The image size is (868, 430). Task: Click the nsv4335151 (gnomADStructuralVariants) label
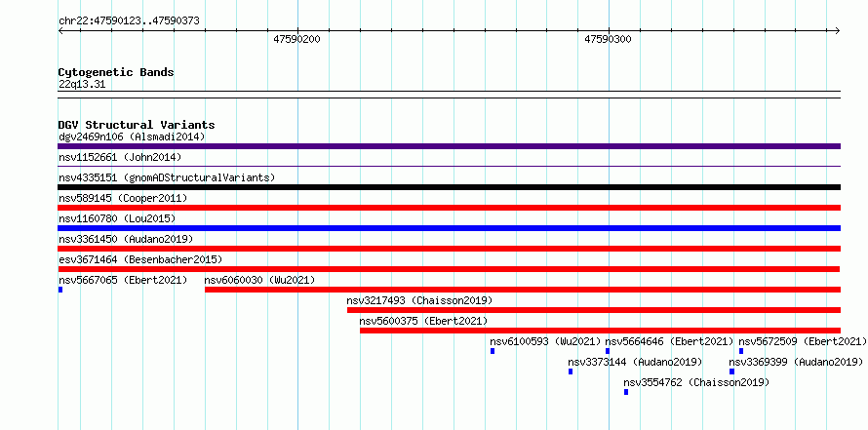(x=167, y=177)
